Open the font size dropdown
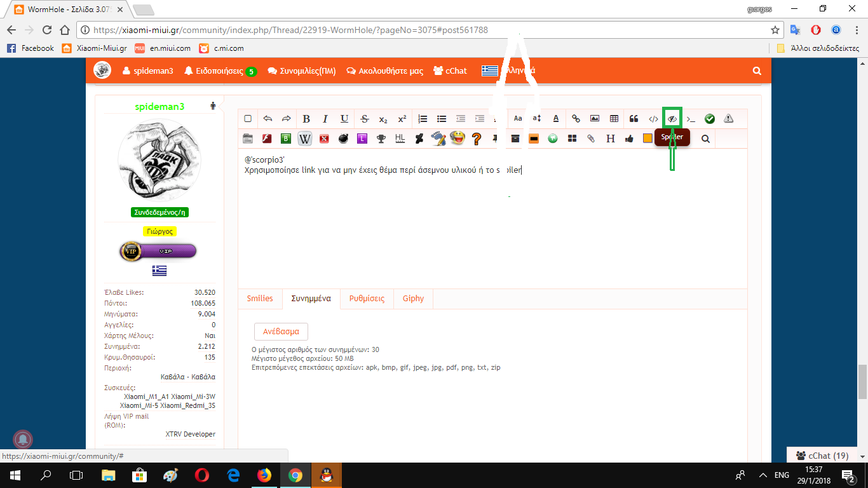The height and width of the screenshot is (488, 868). coord(537,119)
